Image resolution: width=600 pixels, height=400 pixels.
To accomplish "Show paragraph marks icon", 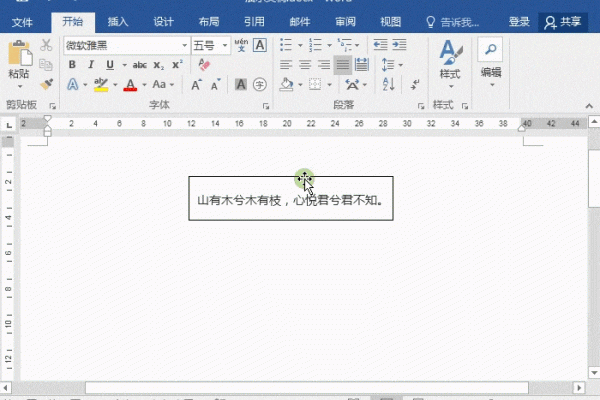I will tap(415, 85).
